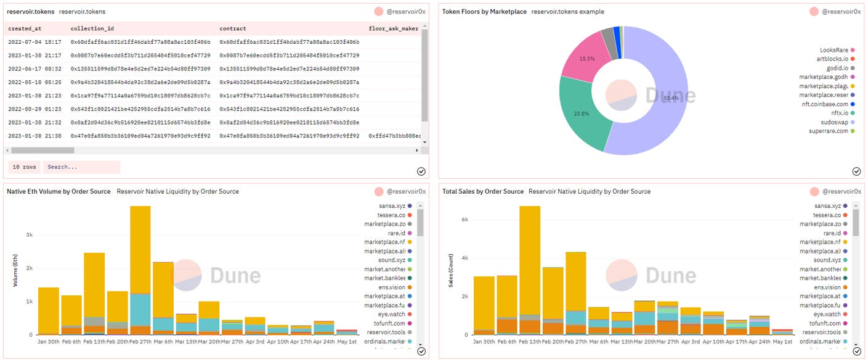Toggle marketplace.godh legend entry
This screenshot has width=868, height=362.
point(827,77)
